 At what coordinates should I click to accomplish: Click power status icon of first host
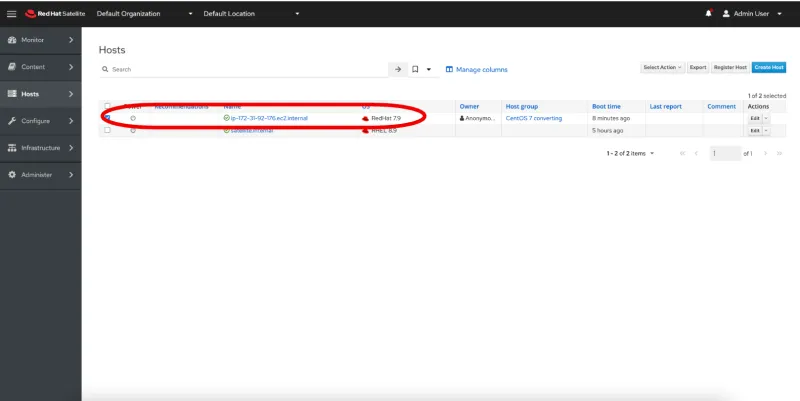133,118
